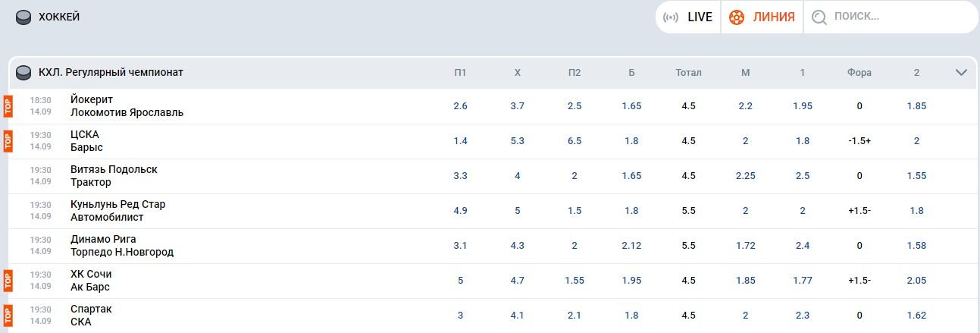Image resolution: width=980 pixels, height=333 pixels.
Task: Choose handicap 2 odds 2.05 for Ак Барс
Action: tap(916, 281)
